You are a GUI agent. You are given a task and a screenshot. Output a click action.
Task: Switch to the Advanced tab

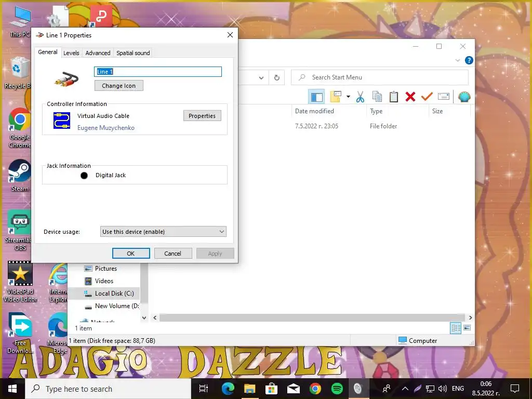[x=98, y=53]
